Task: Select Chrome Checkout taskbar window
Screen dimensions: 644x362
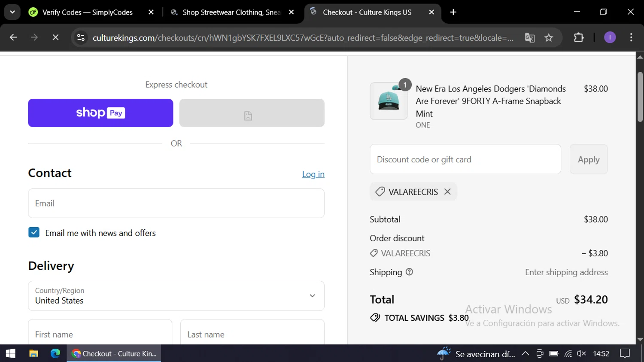Action: point(114,353)
